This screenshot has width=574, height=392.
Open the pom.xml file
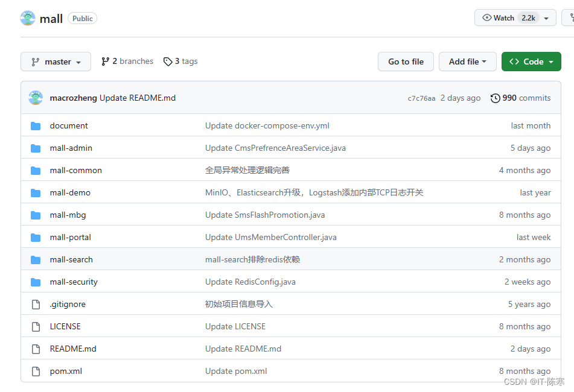pyautogui.click(x=66, y=371)
